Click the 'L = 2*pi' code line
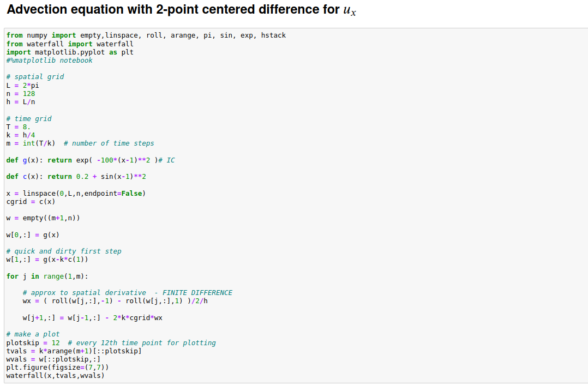Viewport: 588px width, 385px height. (22, 86)
